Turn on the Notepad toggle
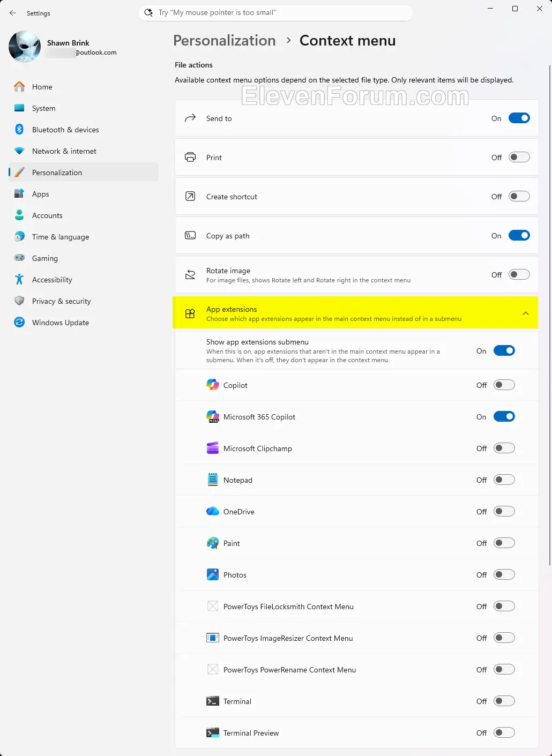The height and width of the screenshot is (756, 552). [x=504, y=480]
